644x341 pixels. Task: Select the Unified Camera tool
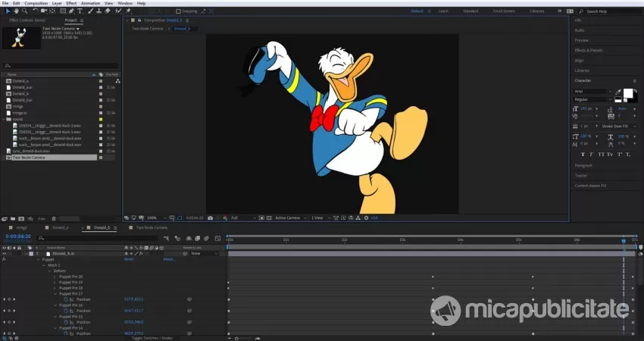pyautogui.click(x=43, y=11)
